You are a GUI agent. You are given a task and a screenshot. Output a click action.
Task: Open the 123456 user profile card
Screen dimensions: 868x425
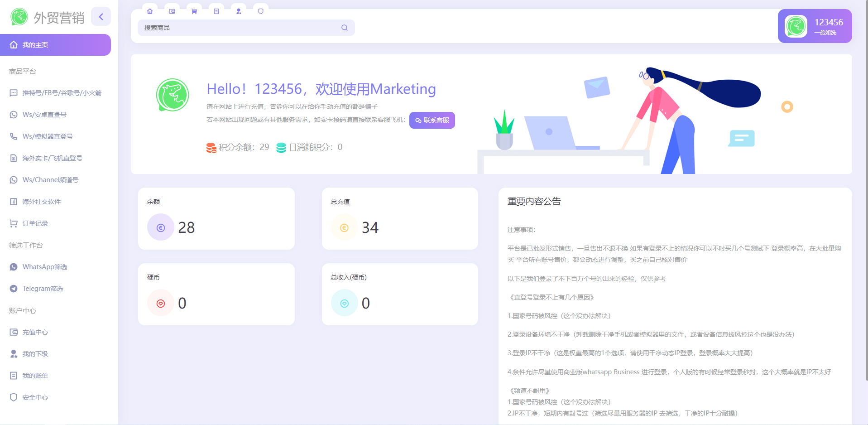point(815,26)
